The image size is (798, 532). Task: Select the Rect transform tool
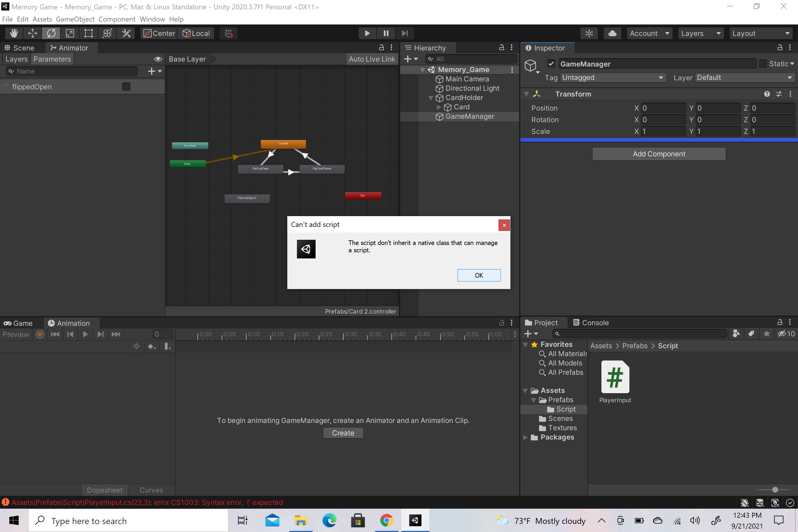click(x=89, y=33)
